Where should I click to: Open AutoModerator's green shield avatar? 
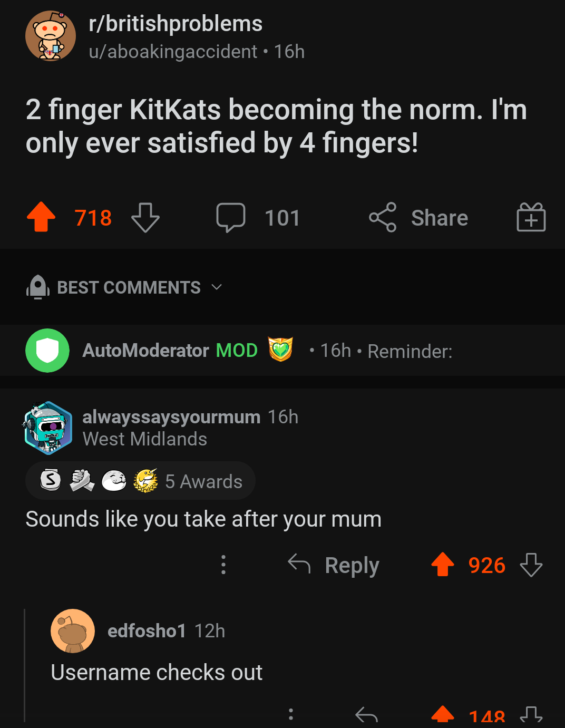click(47, 350)
